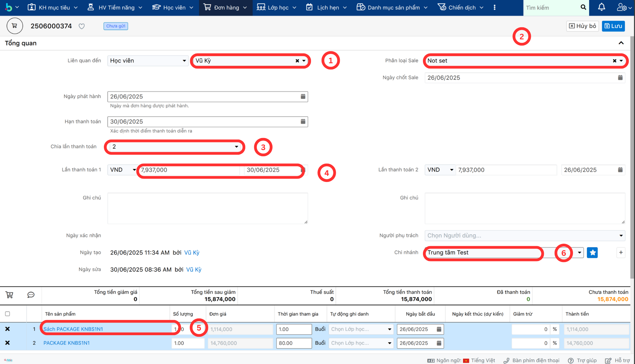Click the Lưu save button

(x=613, y=26)
